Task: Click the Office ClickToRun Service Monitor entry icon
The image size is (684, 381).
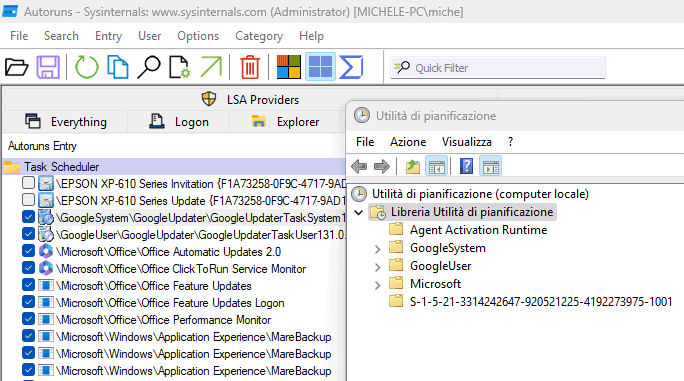Action: [46, 268]
